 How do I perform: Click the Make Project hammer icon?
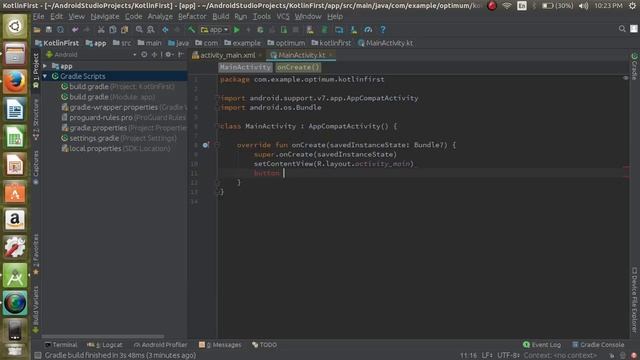[x=191, y=30]
